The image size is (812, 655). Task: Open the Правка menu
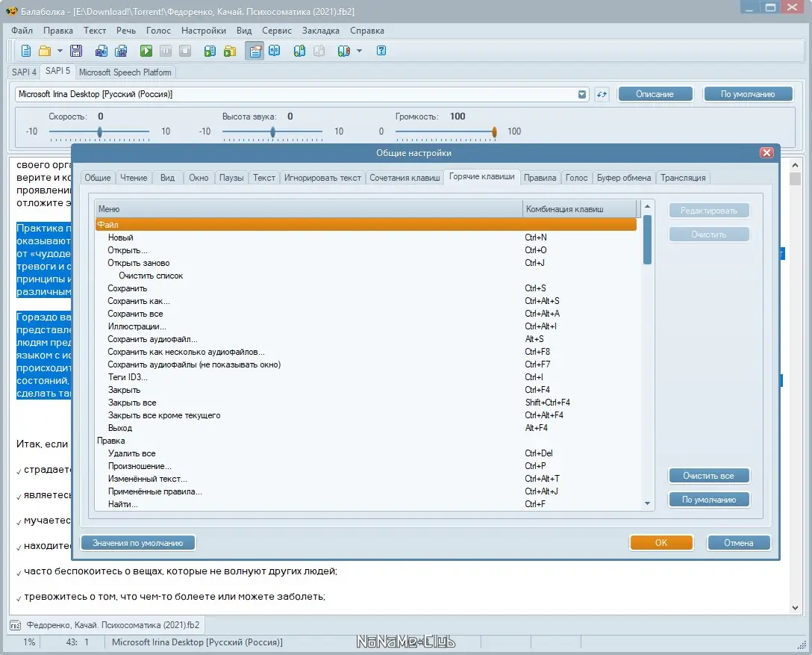tap(58, 31)
